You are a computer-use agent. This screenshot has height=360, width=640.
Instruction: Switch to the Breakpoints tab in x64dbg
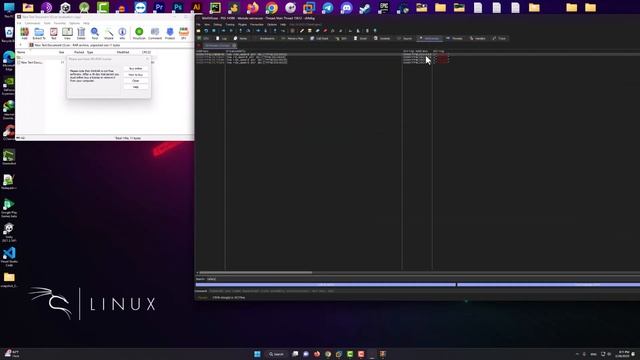265,38
